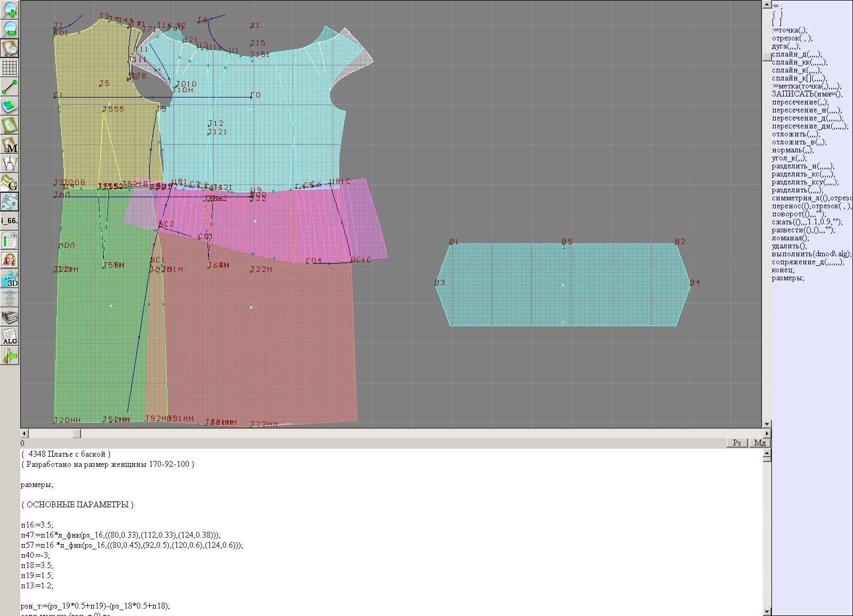This screenshot has height=616, width=853.
Task: Open the green spreadsheet table icon
Action: [x=10, y=240]
